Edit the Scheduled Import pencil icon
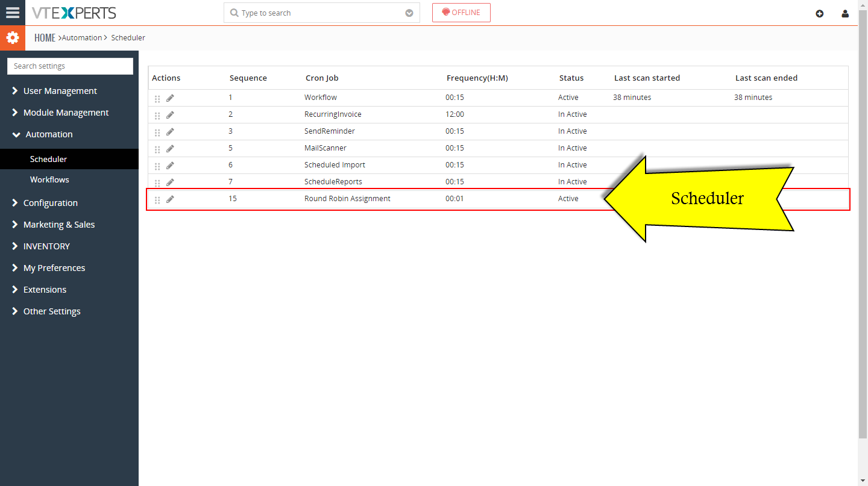The image size is (868, 486). click(170, 165)
